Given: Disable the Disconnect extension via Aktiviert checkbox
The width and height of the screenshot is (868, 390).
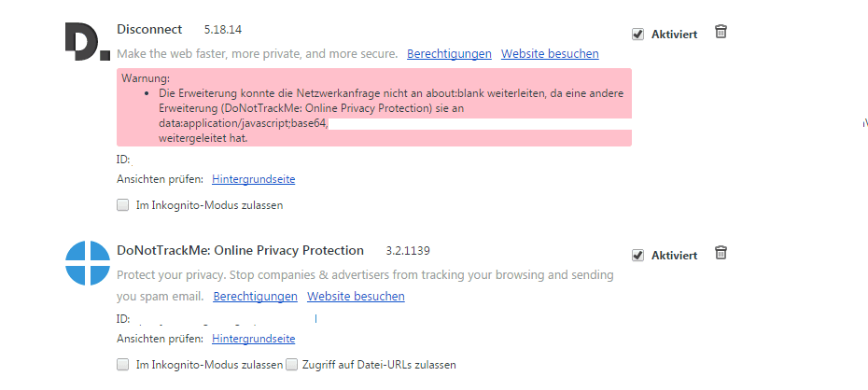Looking at the screenshot, I should [x=637, y=35].
